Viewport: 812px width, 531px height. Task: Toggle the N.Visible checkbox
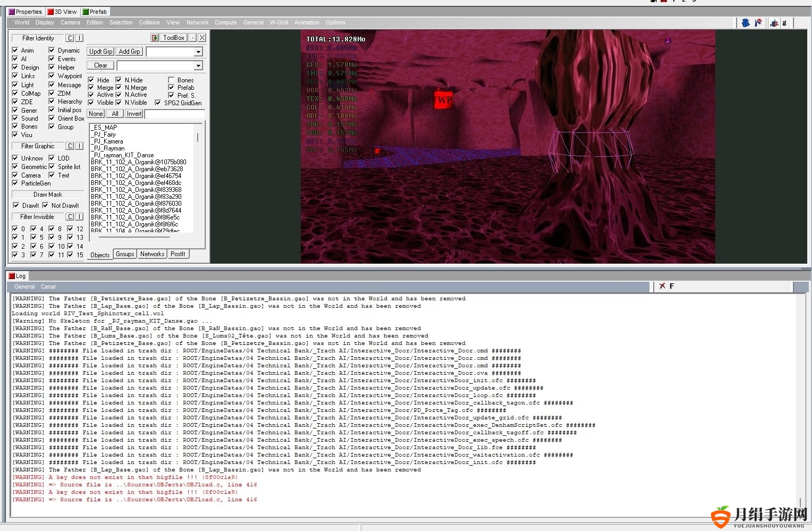coord(119,103)
